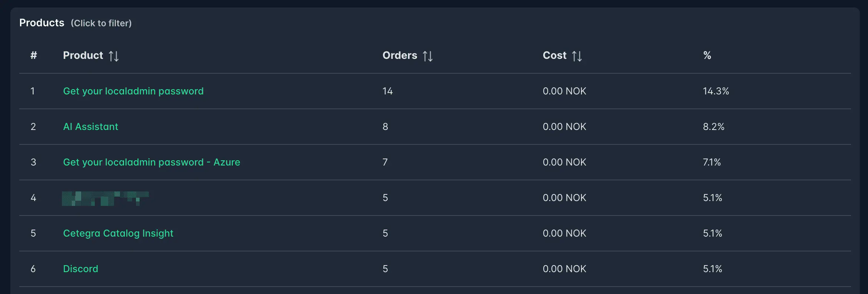
Task: Click the % column header
Action: click(707, 56)
